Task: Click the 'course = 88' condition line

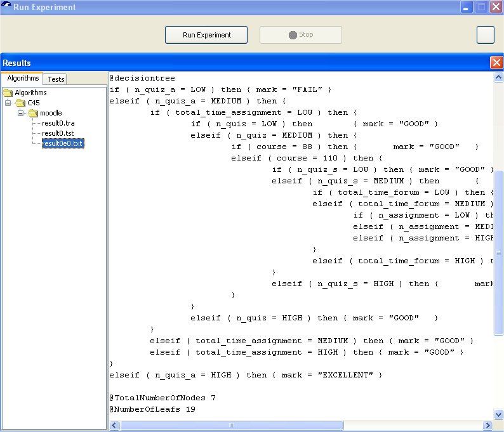Action: point(355,147)
